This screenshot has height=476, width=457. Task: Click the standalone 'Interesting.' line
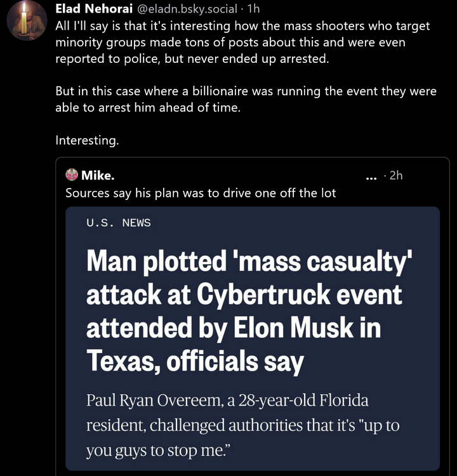tap(87, 140)
